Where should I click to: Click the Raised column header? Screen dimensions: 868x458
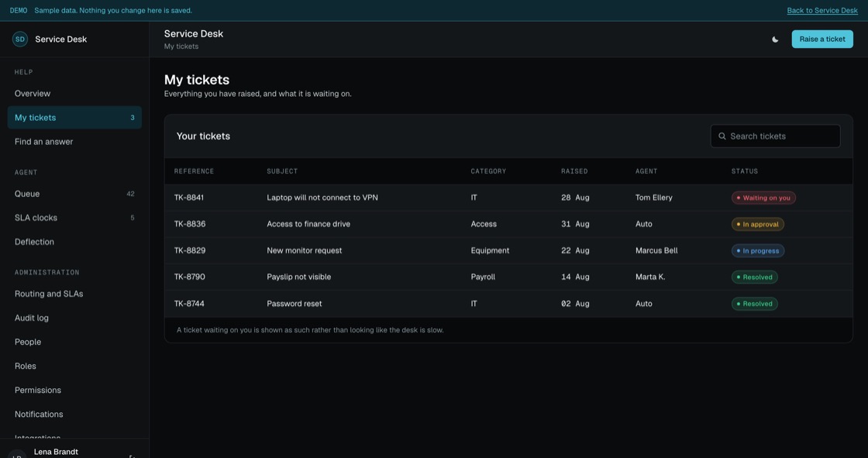[574, 171]
